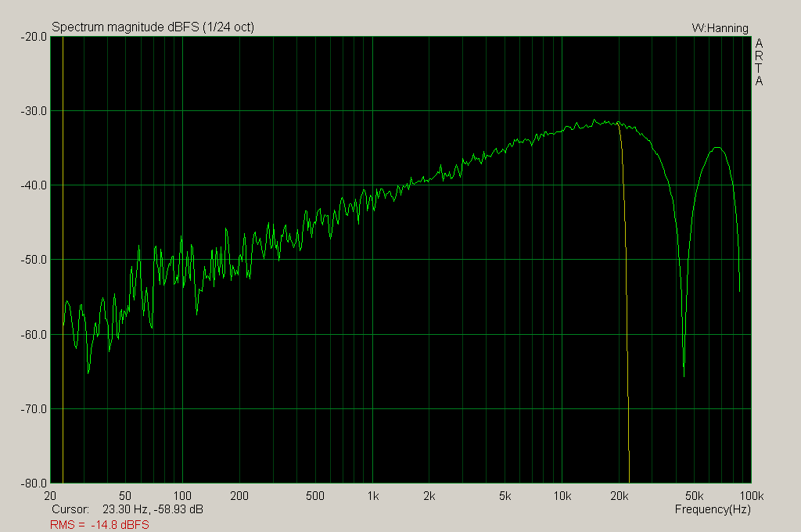Click the red "RMS = -14.8 dBFS" readout

(x=99, y=525)
